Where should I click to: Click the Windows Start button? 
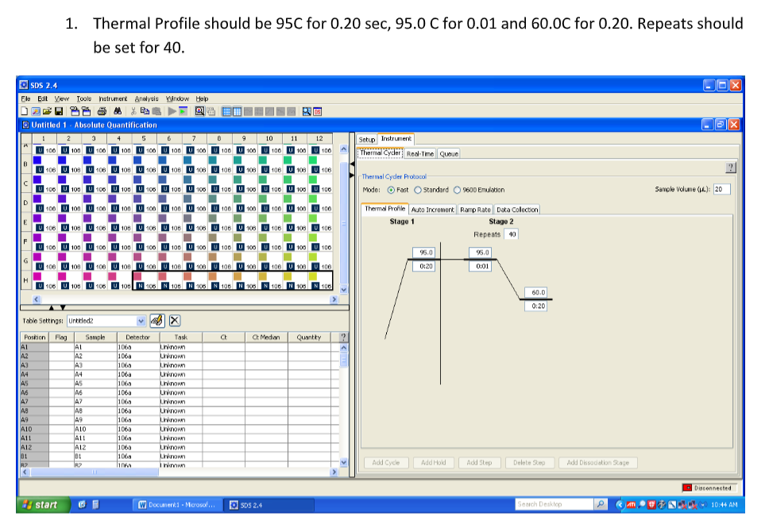42,504
